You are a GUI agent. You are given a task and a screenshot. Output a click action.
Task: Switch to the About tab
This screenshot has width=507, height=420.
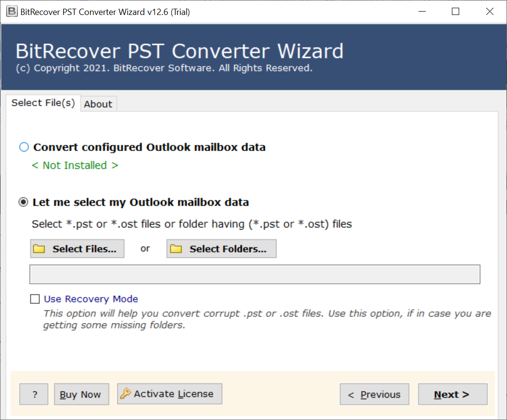pos(98,104)
